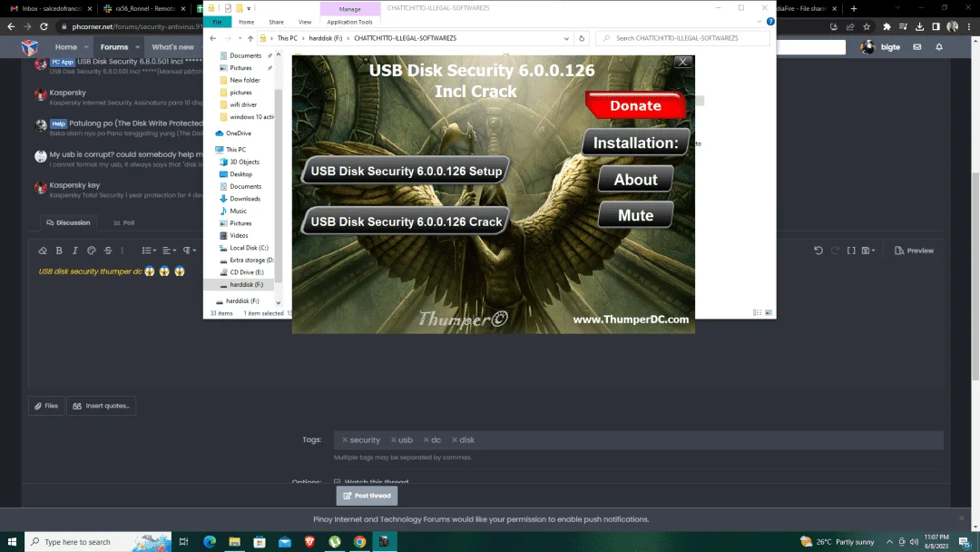Click the About button in the installer
This screenshot has width=980, height=552.
coord(635,180)
